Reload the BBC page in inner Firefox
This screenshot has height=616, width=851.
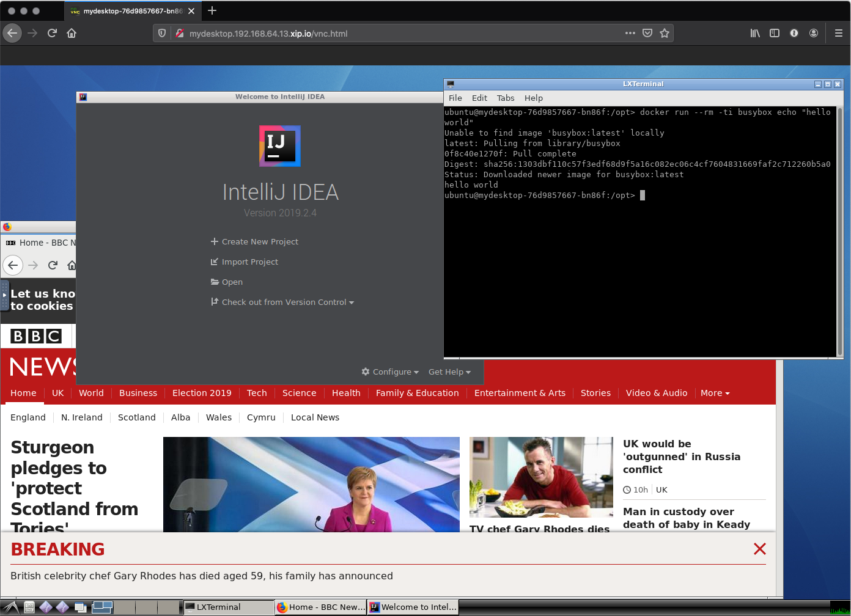[x=53, y=265]
